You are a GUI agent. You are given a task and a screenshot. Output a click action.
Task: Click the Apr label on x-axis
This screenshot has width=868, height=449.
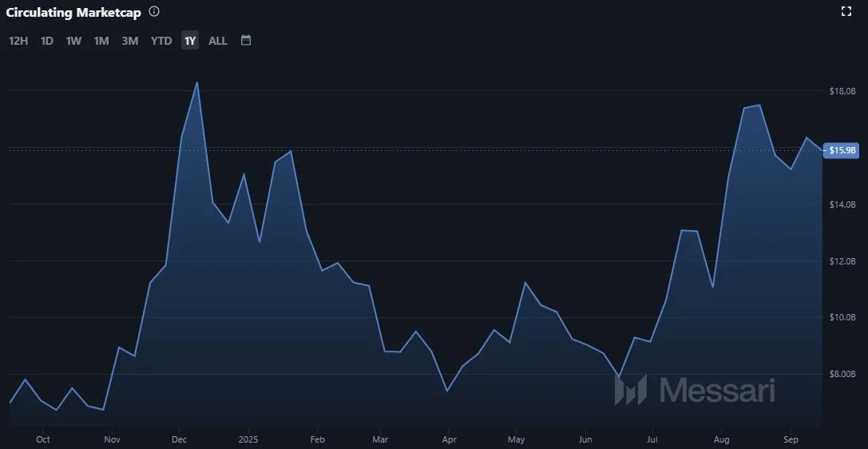(449, 439)
